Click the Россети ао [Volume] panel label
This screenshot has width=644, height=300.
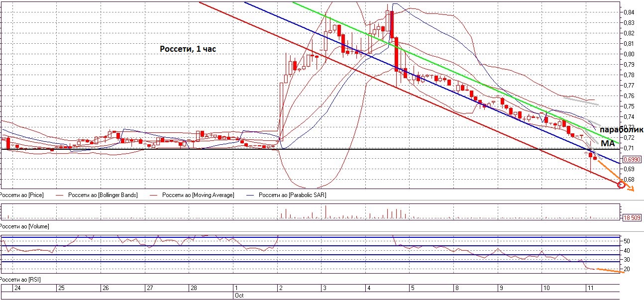pos(24,226)
